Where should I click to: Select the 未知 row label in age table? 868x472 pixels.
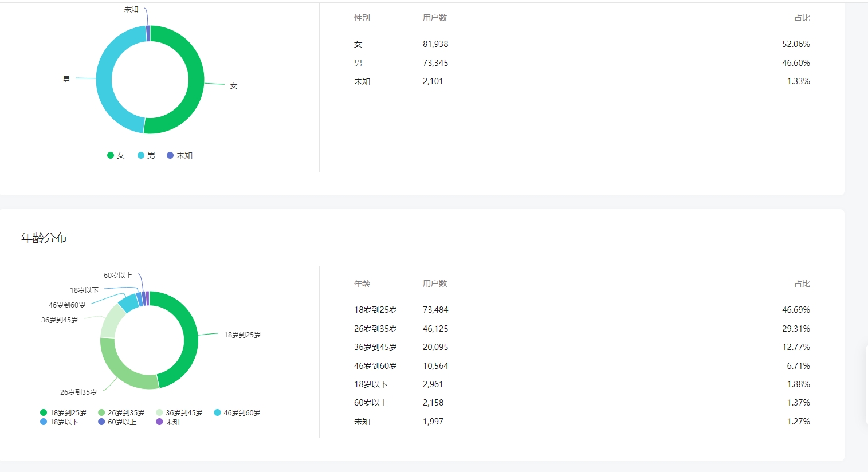(362, 422)
